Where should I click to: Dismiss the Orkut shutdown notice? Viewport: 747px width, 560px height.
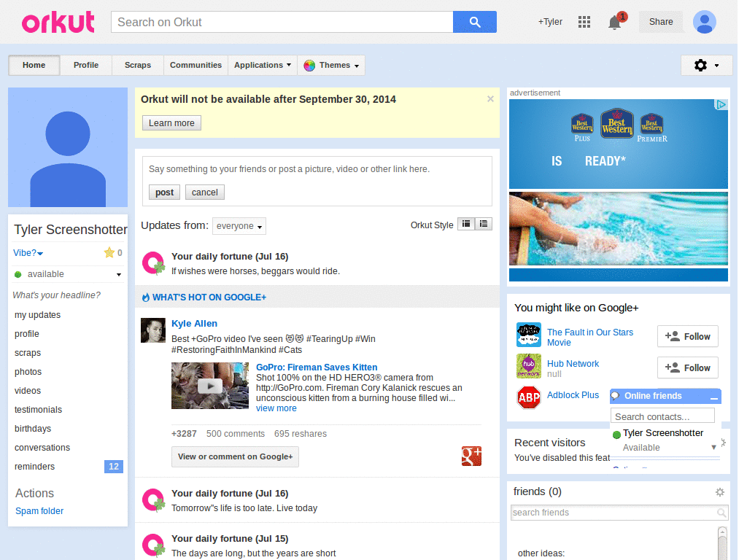(490, 99)
